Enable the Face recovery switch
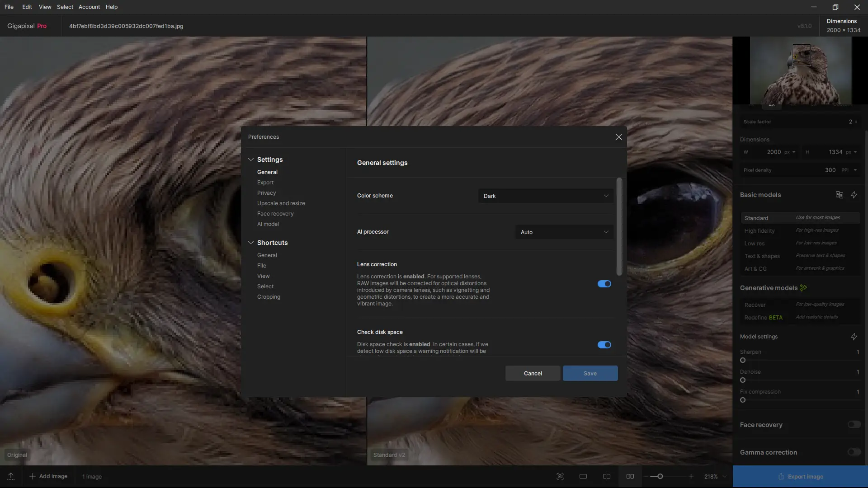The height and width of the screenshot is (488, 868). coord(854,424)
